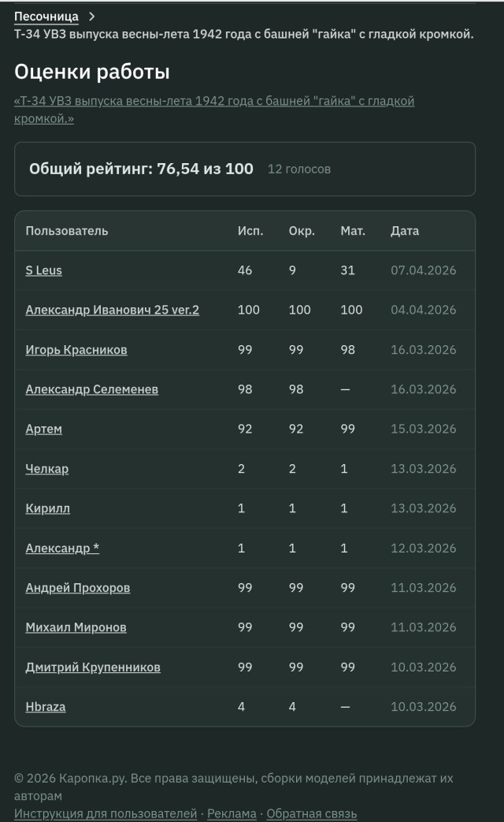
Task: Open the Песочница breadcrumb link
Action: 46,16
